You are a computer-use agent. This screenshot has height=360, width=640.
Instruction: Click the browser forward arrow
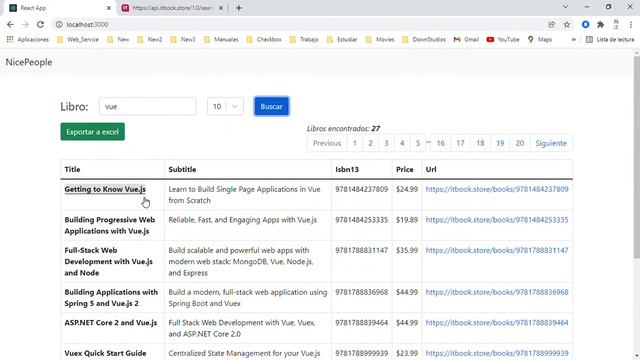click(25, 24)
